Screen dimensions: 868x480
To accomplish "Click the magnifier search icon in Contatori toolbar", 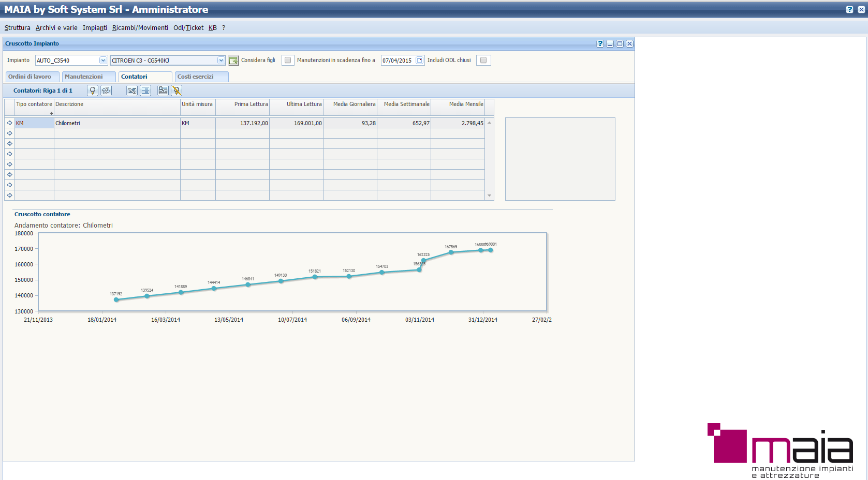I will [93, 91].
